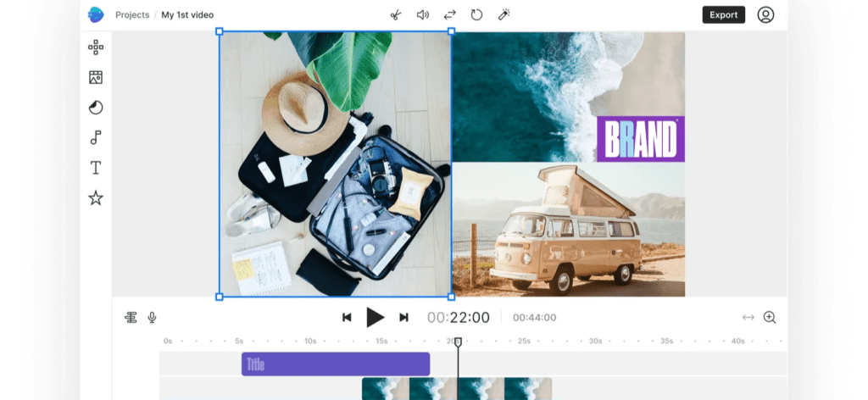Click the current time 00:22:00
The image size is (868, 400).
pos(459,318)
